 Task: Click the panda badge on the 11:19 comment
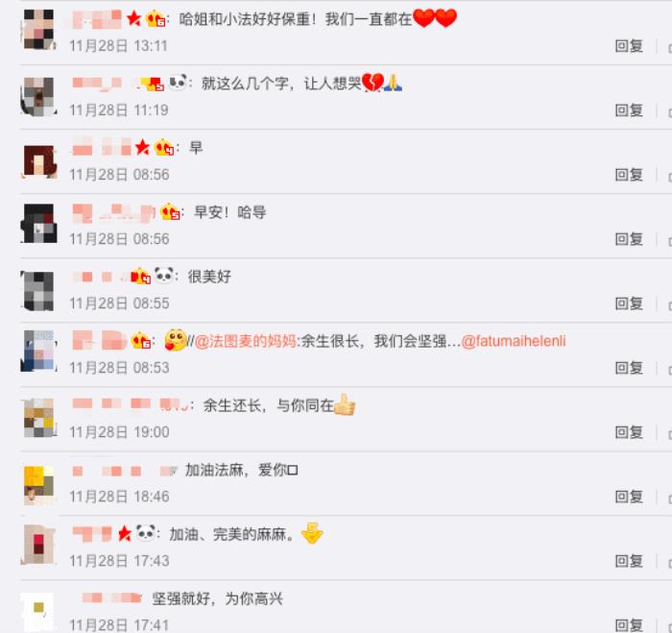(x=179, y=83)
